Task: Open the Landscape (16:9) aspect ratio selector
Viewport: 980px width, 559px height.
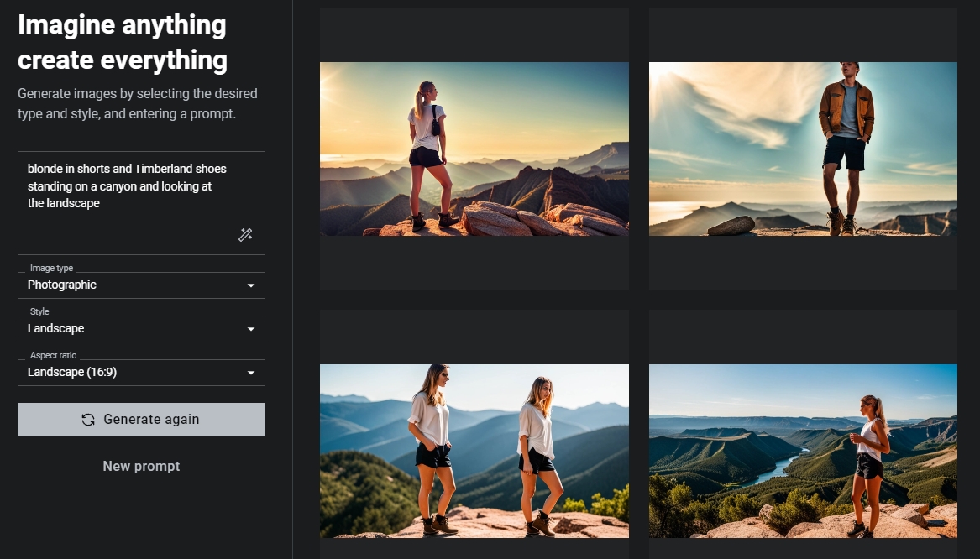Action: (x=134, y=373)
